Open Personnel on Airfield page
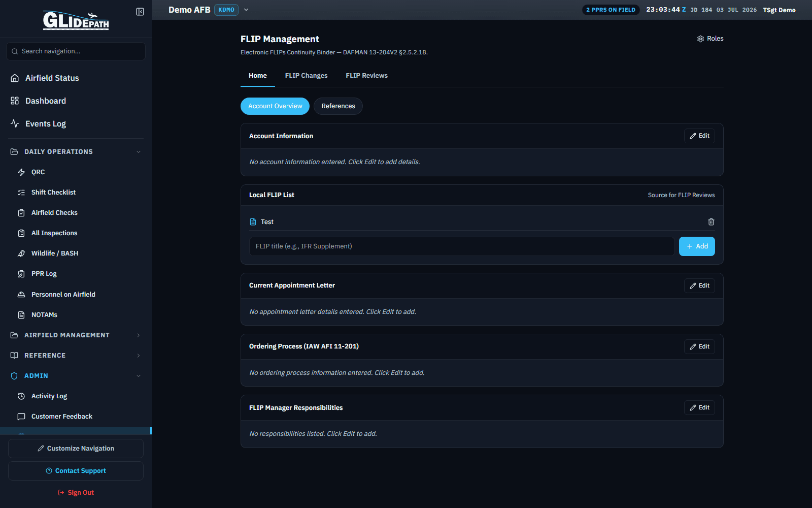This screenshot has width=812, height=508. tap(76, 295)
